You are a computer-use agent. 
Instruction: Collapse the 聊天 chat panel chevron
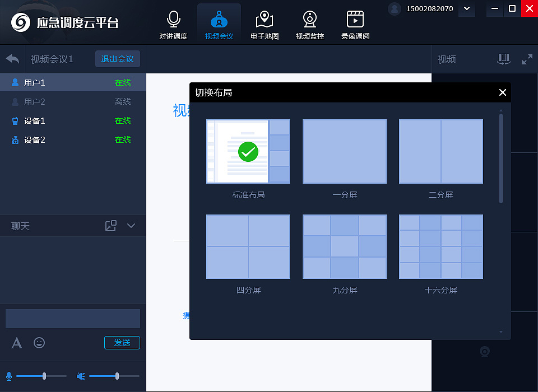coord(131,226)
